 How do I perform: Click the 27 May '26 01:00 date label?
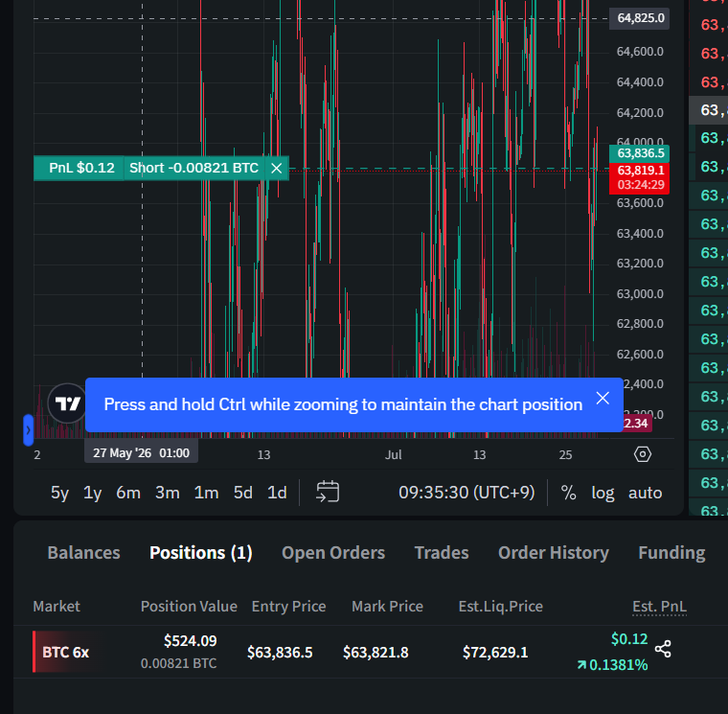point(141,453)
